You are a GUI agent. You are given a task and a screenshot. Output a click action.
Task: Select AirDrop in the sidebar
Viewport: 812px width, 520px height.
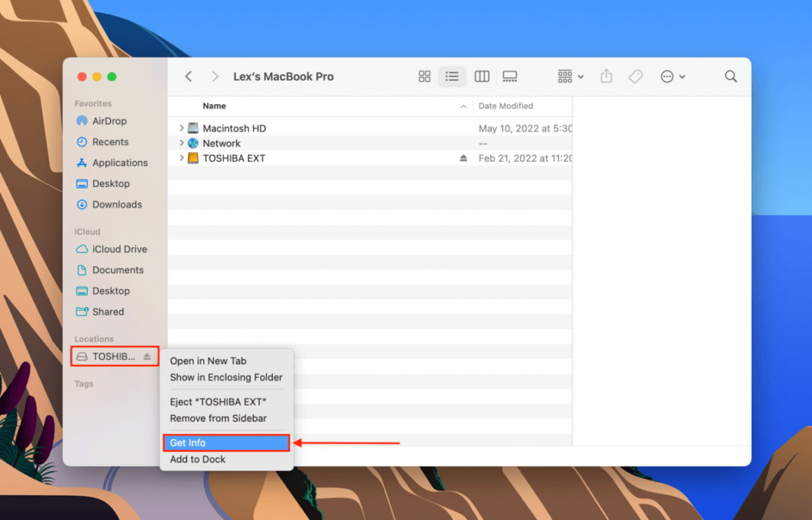pyautogui.click(x=109, y=121)
